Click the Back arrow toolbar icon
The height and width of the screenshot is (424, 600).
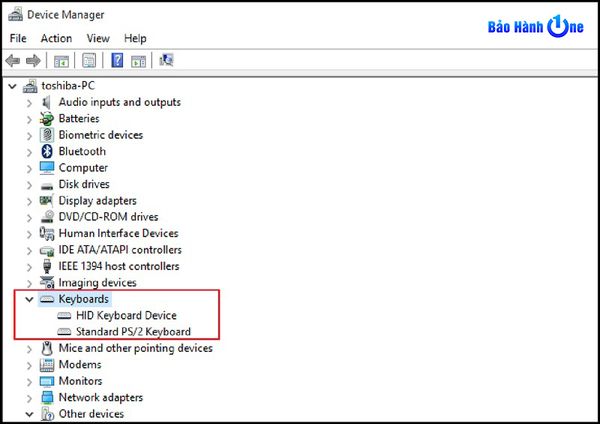(x=13, y=61)
